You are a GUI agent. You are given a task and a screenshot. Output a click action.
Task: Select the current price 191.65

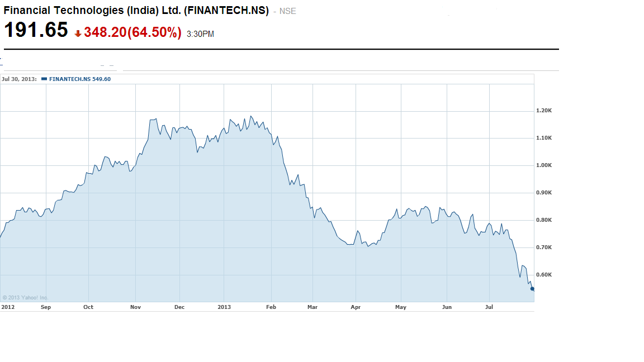tap(36, 30)
